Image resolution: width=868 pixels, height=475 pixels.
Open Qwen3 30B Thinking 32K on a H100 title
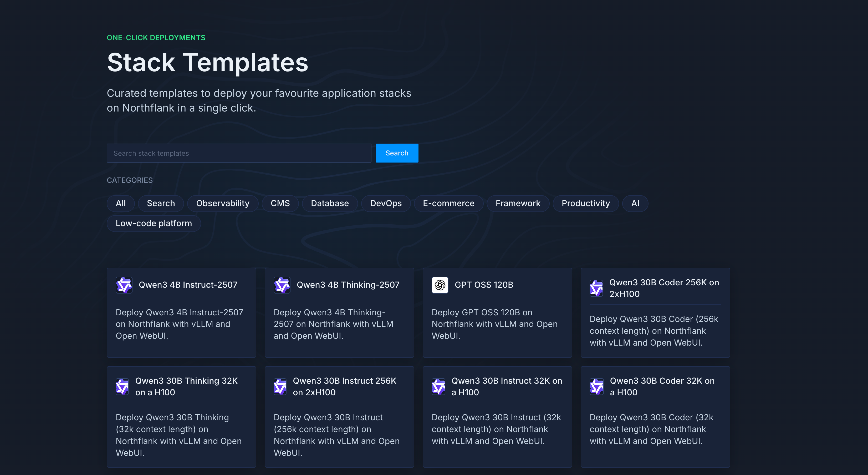(x=186, y=386)
